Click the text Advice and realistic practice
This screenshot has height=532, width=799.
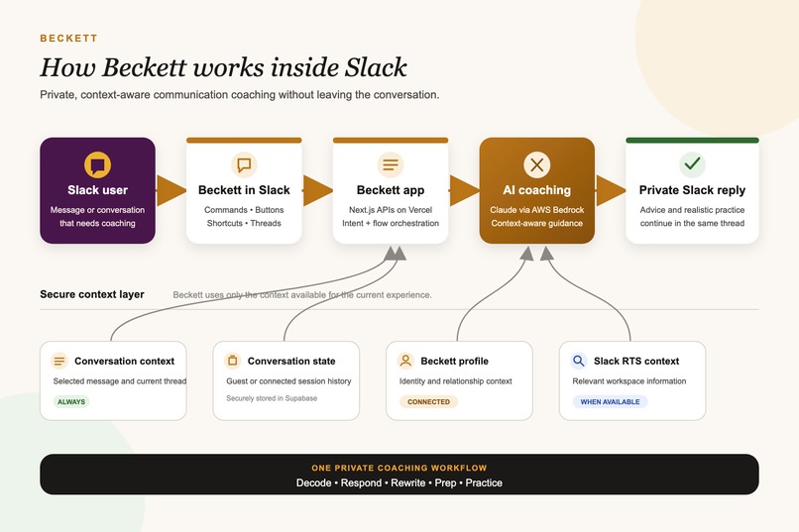692,210
